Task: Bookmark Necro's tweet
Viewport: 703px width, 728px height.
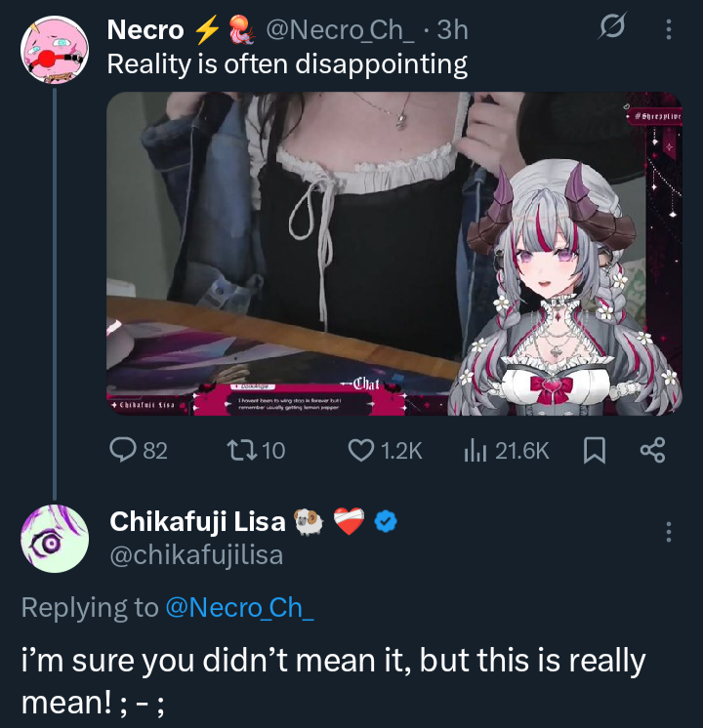Action: [595, 450]
